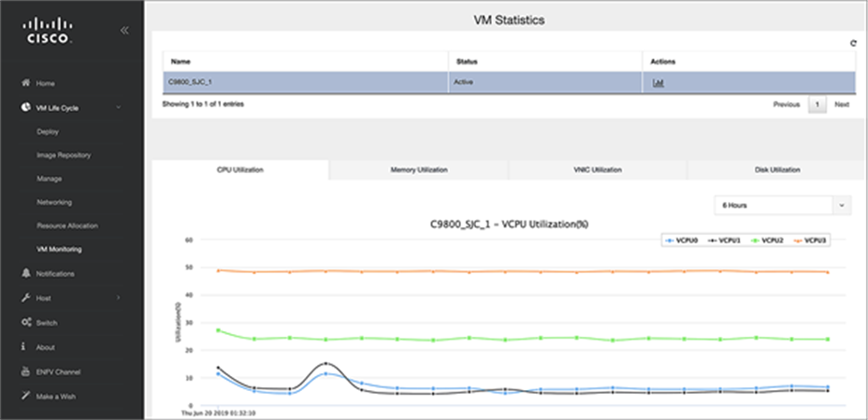Open the Networking page
Image resolution: width=868 pixels, height=420 pixels.
click(x=54, y=203)
